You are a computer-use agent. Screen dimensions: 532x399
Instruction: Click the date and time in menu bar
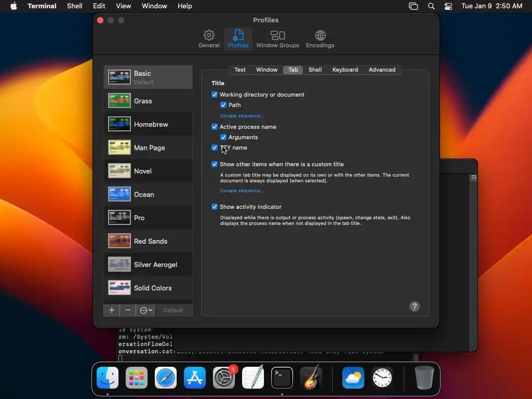(x=491, y=6)
